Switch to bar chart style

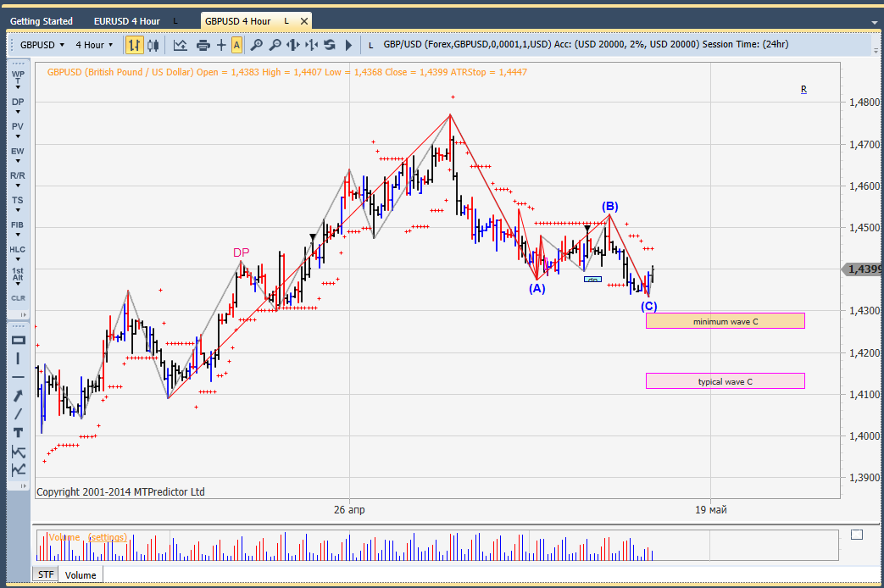pyautogui.click(x=134, y=45)
